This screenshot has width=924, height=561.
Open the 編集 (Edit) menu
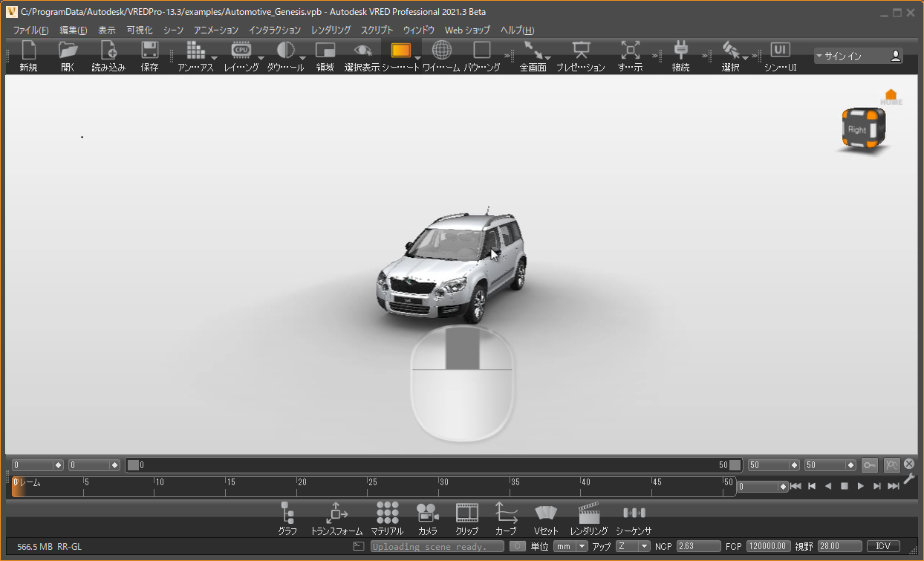click(x=73, y=30)
